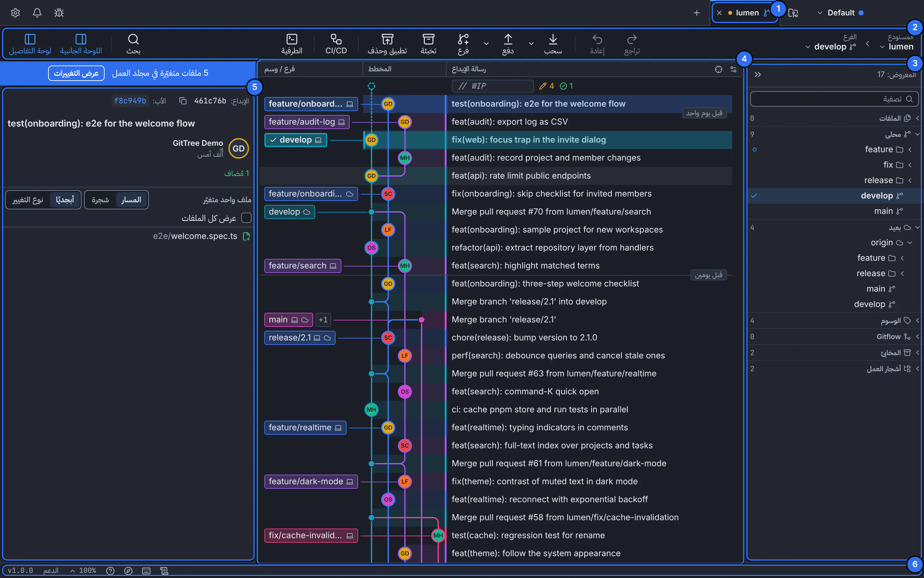Viewport: 924px width, 578px height.
Task: Click the support (الدعم) status bar link
Action: click(x=51, y=571)
